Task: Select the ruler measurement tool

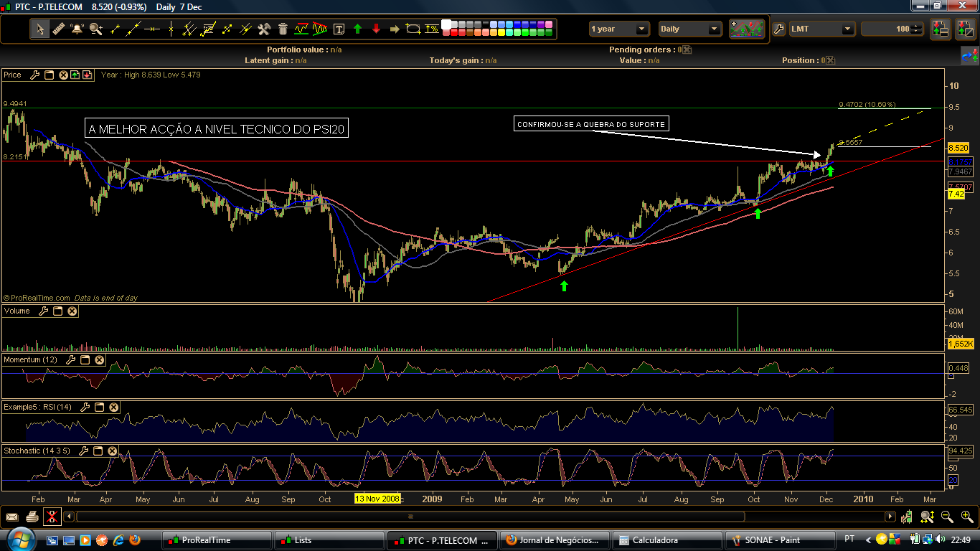Action: [58, 29]
